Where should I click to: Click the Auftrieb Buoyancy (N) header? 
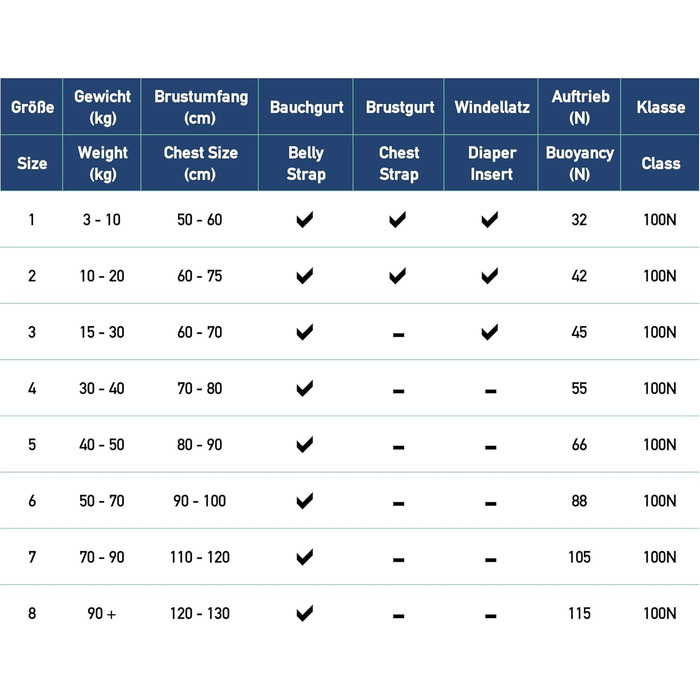(x=579, y=135)
